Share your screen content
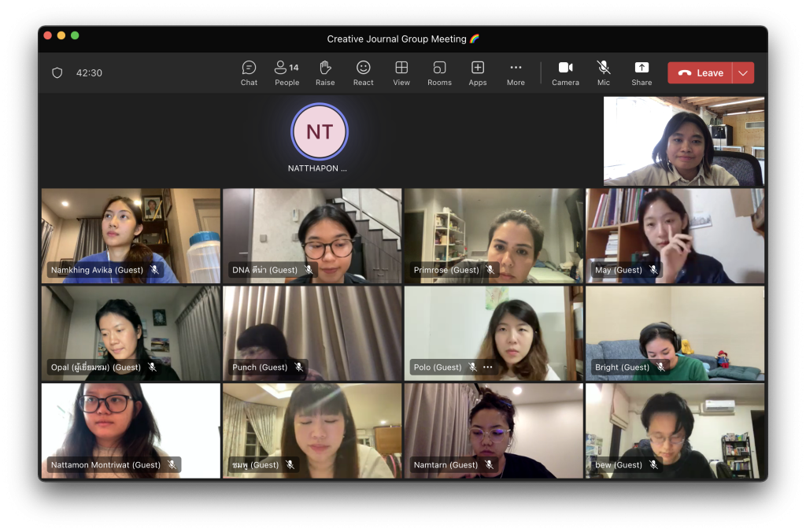 click(x=641, y=73)
